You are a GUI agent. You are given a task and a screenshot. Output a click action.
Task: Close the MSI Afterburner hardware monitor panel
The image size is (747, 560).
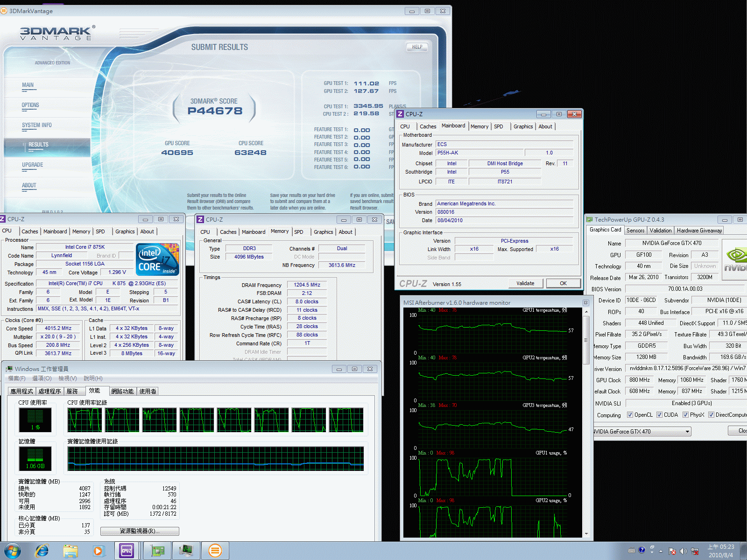[x=585, y=303]
